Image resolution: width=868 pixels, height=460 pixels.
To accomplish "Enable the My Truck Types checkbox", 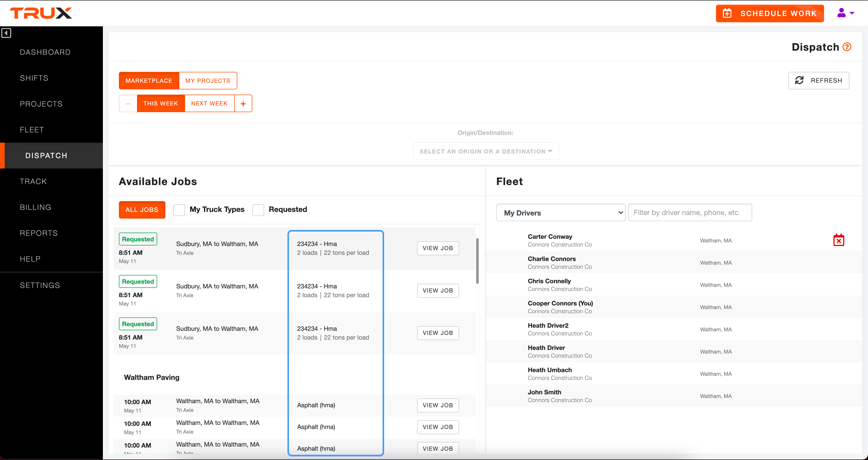I will (179, 210).
